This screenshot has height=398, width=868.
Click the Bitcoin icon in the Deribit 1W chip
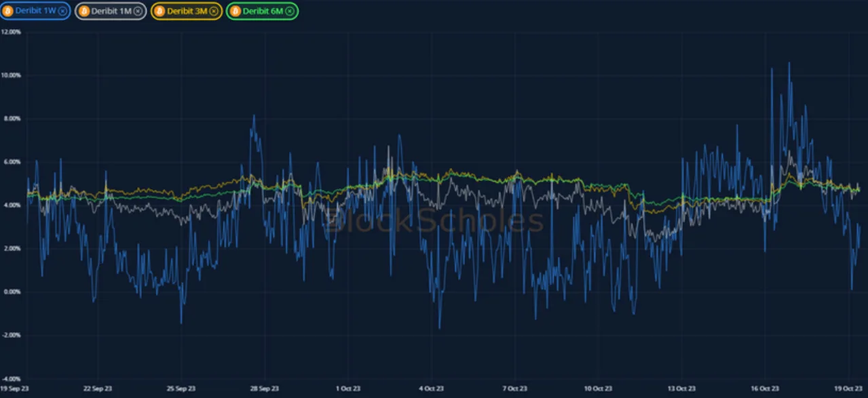click(x=8, y=11)
